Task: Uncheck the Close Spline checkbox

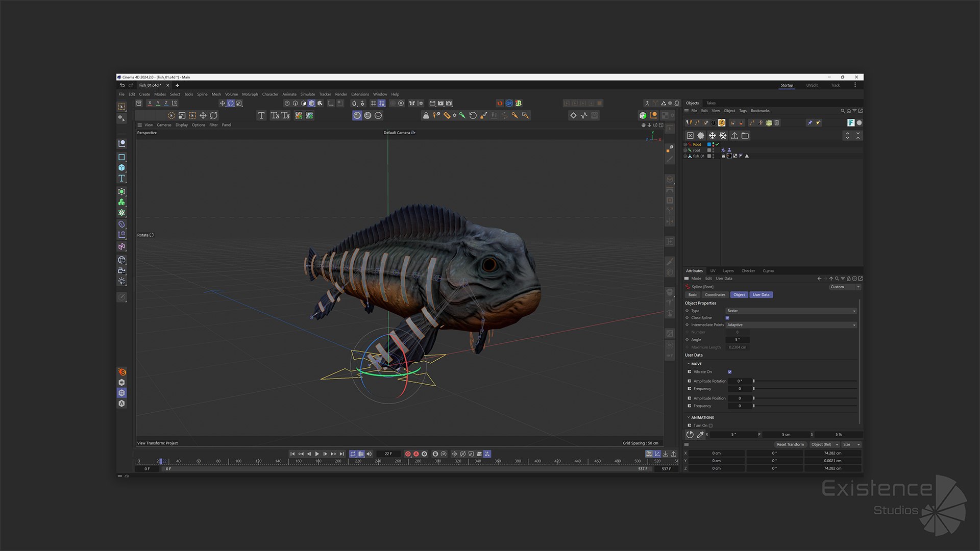Action: tap(727, 318)
